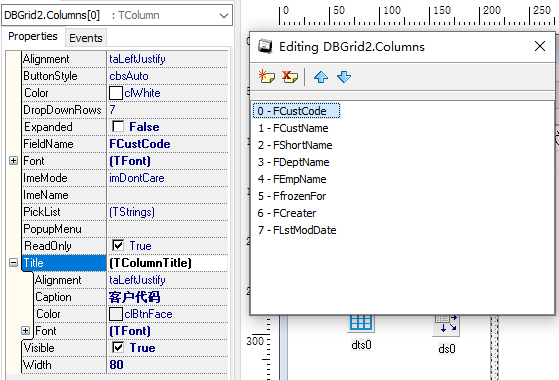Click the DropDownRows value 7
Image resolution: width=559 pixels, height=380 pixels.
(x=168, y=110)
